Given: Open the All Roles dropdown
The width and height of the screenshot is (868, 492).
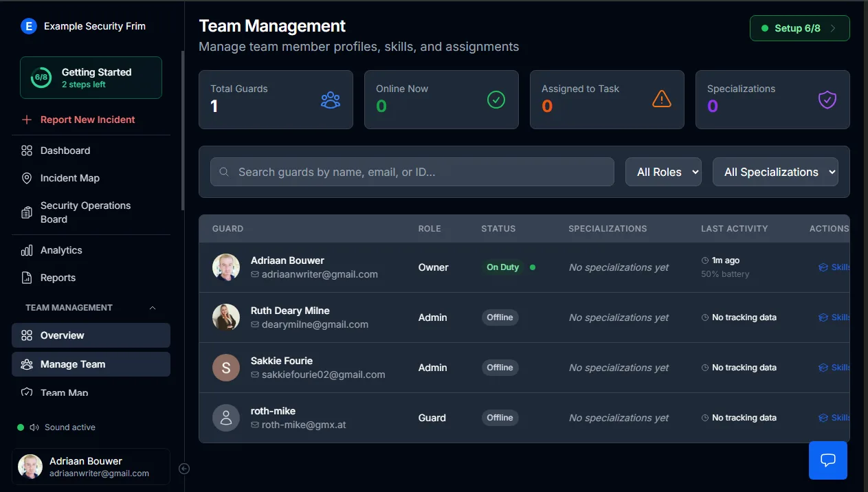Looking at the screenshot, I should pyautogui.click(x=663, y=172).
